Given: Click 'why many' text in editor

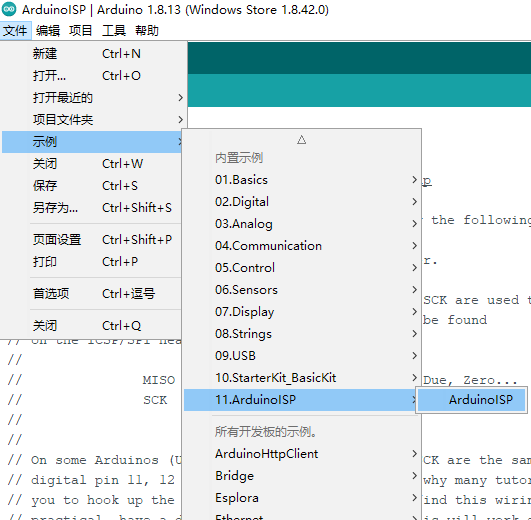Looking at the screenshot, I should (x=455, y=480).
